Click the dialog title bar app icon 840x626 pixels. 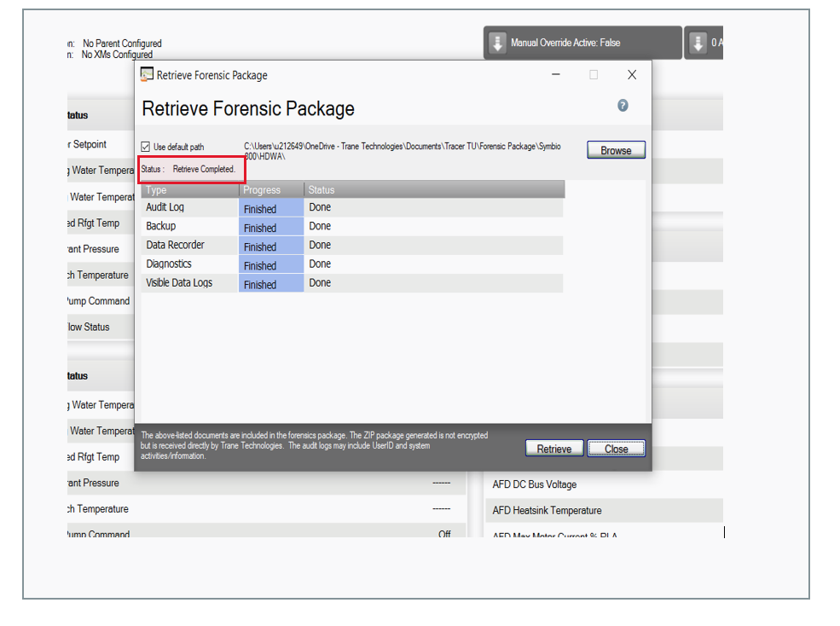(x=147, y=74)
